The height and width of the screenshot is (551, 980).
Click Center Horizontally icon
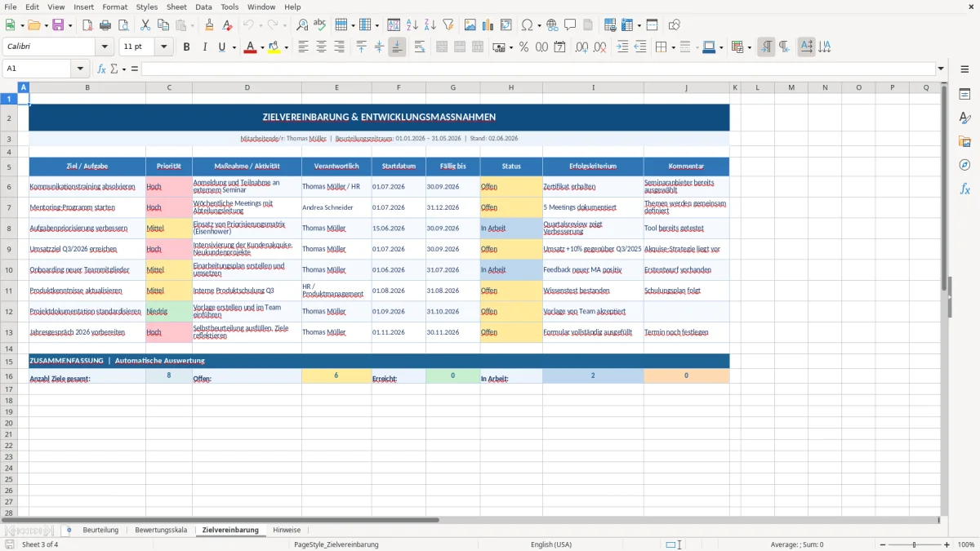(322, 47)
